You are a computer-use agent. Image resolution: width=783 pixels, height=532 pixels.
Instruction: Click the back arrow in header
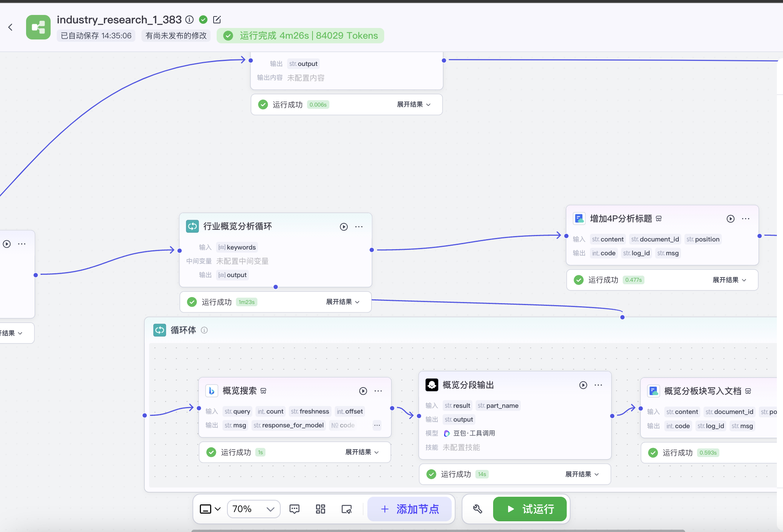10,27
